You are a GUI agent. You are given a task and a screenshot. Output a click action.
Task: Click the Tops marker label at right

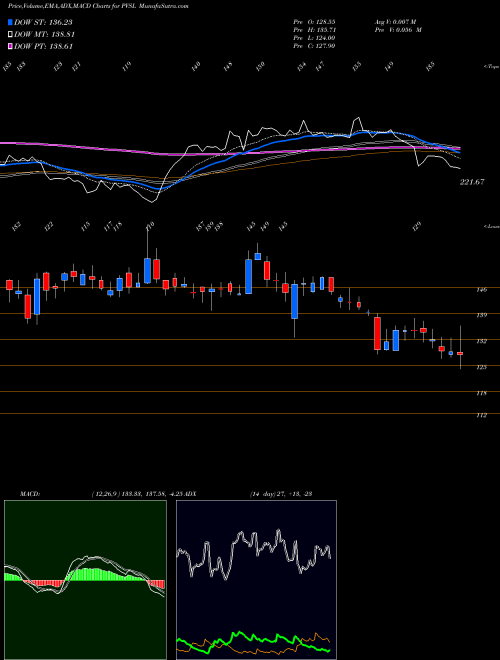[x=491, y=67]
